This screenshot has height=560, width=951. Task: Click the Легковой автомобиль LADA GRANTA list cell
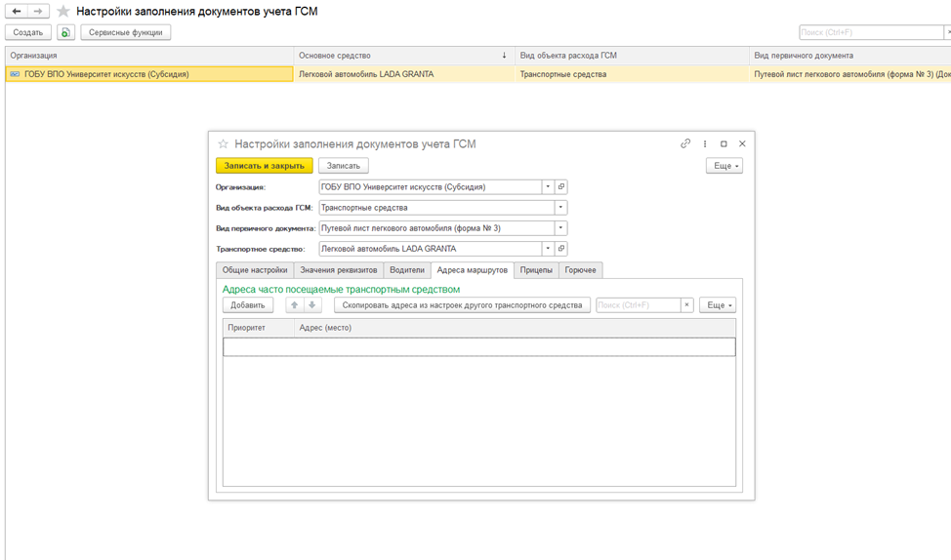click(x=404, y=74)
